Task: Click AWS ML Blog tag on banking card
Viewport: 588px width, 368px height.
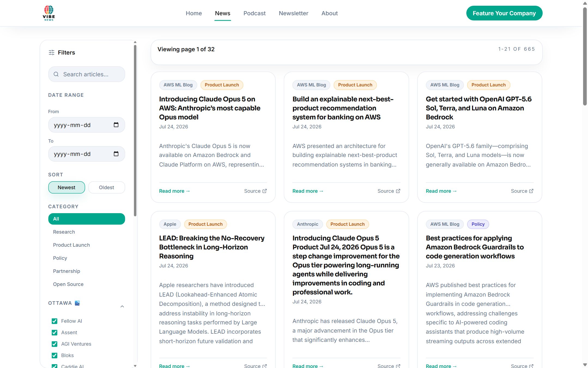Action: [311, 85]
